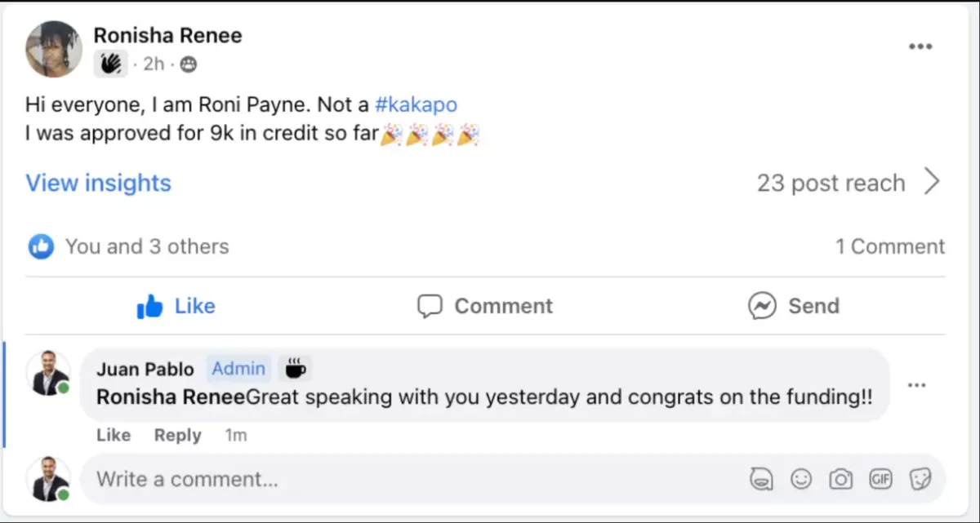Click the blue like reaction icon
Screen dimensions: 980x523
(x=41, y=246)
